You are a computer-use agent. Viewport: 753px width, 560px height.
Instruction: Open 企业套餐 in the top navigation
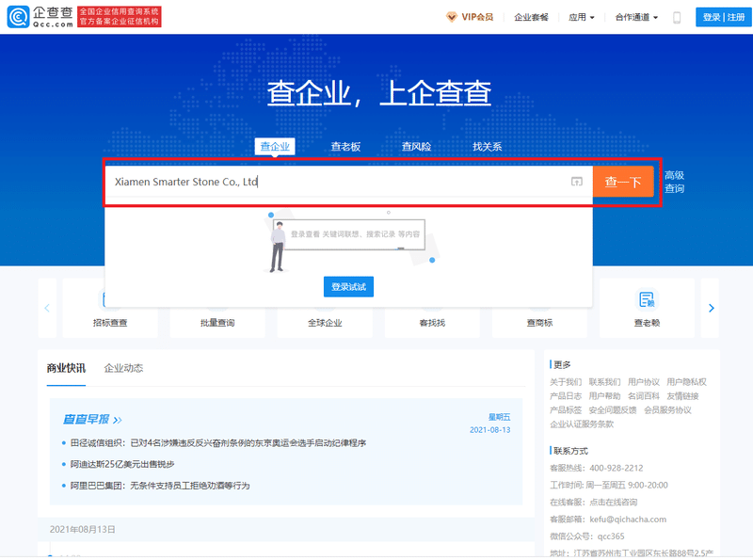531,17
